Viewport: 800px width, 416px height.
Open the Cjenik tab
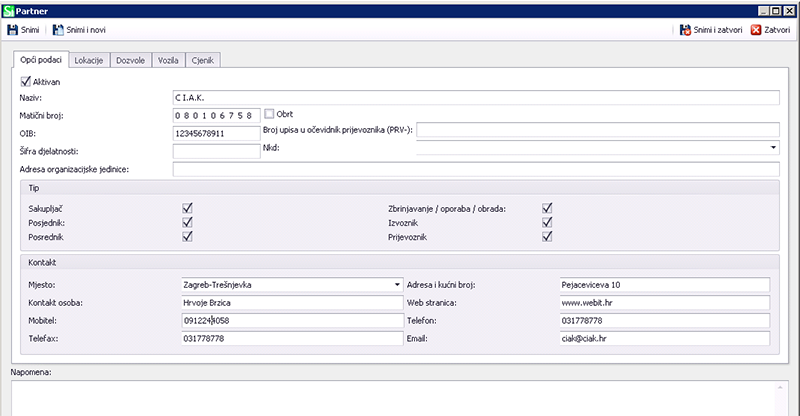click(x=203, y=60)
